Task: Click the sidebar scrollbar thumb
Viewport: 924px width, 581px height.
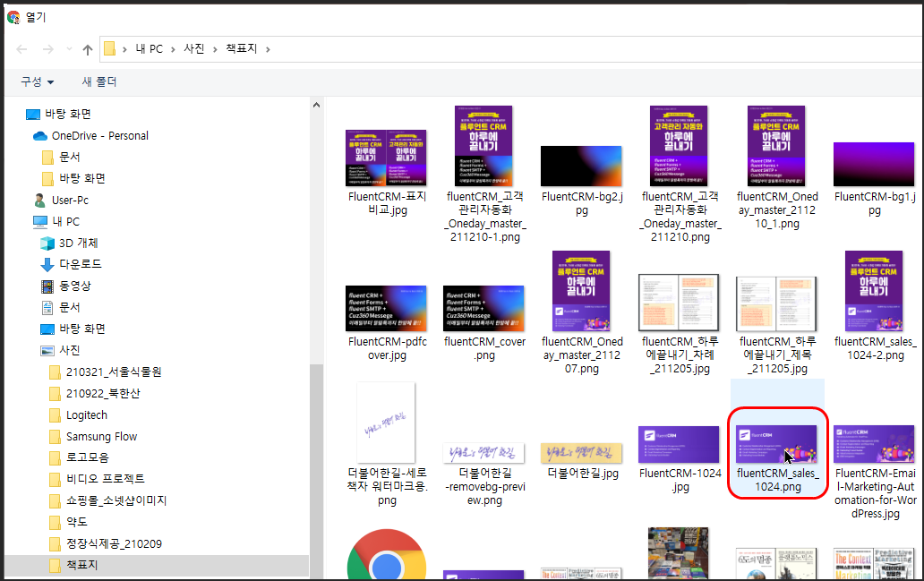Action: tap(316, 472)
